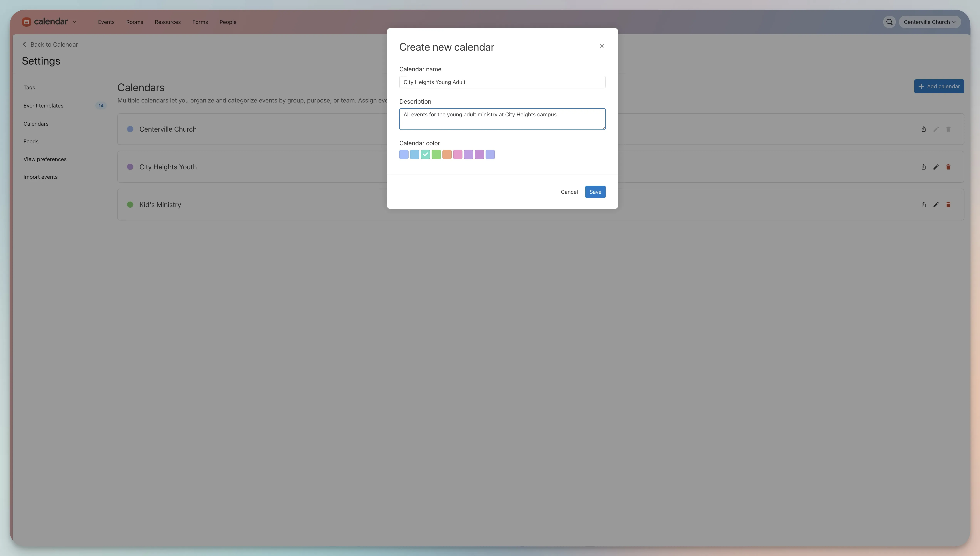The height and width of the screenshot is (556, 980).
Task: Open the share options for Centerville Church calendar
Action: (923, 129)
